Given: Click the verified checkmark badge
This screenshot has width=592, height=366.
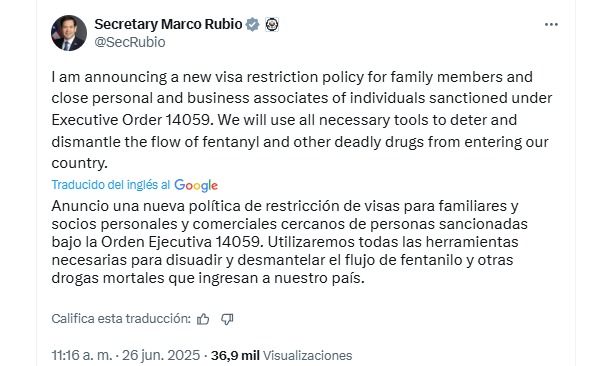Looking at the screenshot, I should (x=253, y=25).
